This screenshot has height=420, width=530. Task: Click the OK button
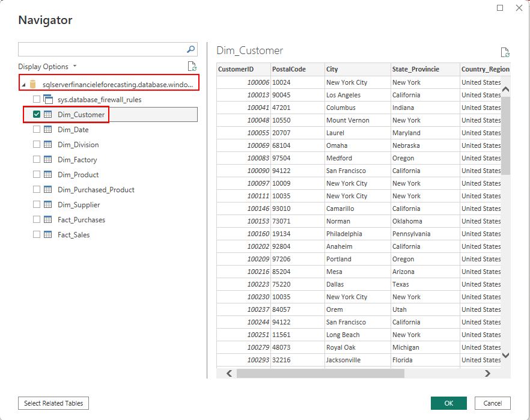[448, 403]
